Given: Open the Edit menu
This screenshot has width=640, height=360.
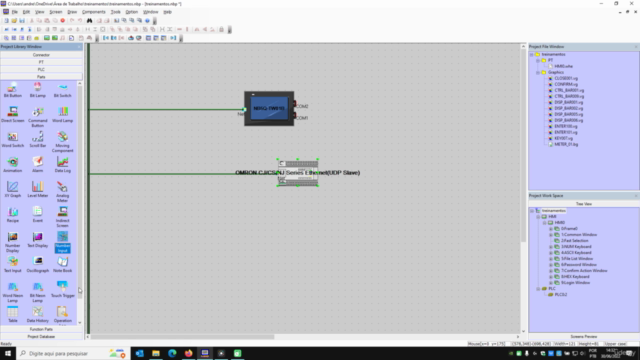Looking at the screenshot, I should tap(26, 12).
